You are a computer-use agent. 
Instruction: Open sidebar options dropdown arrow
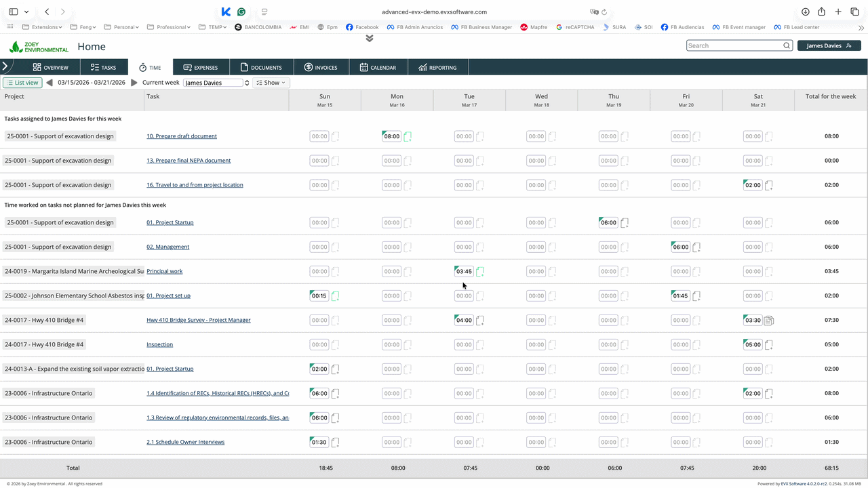click(x=26, y=12)
